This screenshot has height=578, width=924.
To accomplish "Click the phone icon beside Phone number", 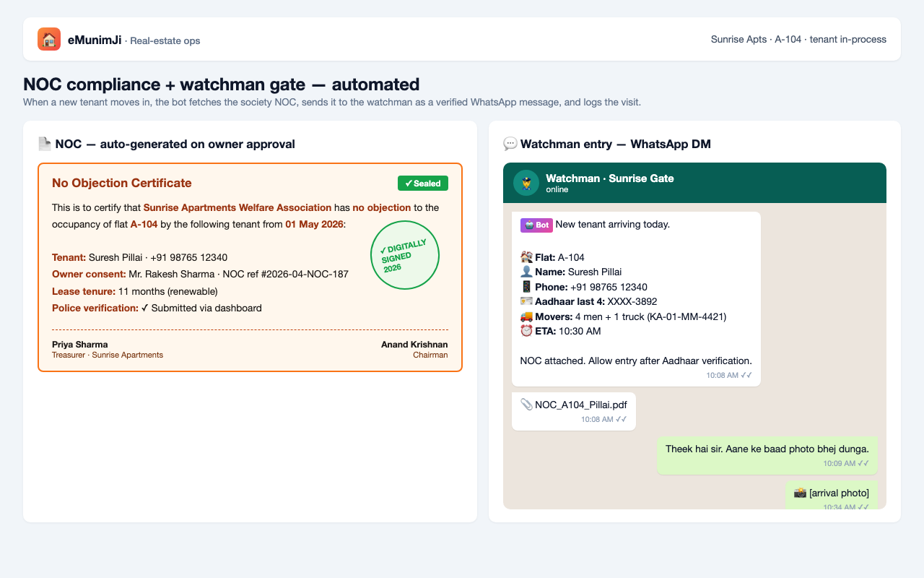I will 526,287.
